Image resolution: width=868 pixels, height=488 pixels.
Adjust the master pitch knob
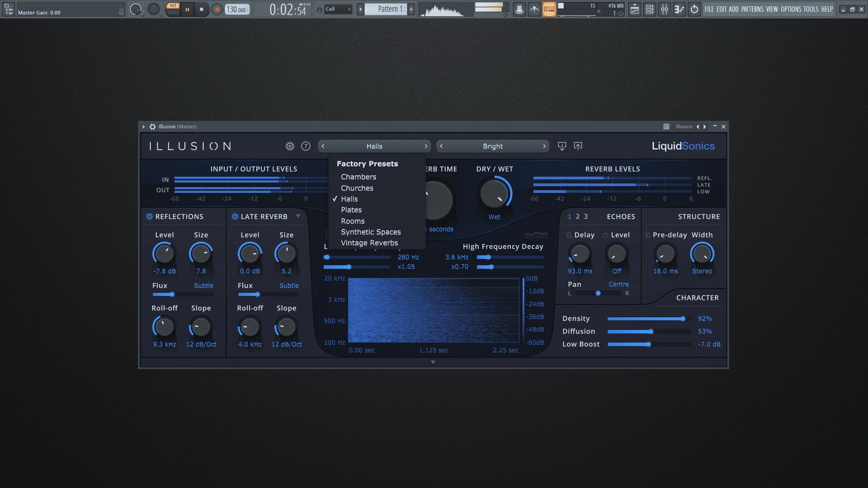click(154, 9)
